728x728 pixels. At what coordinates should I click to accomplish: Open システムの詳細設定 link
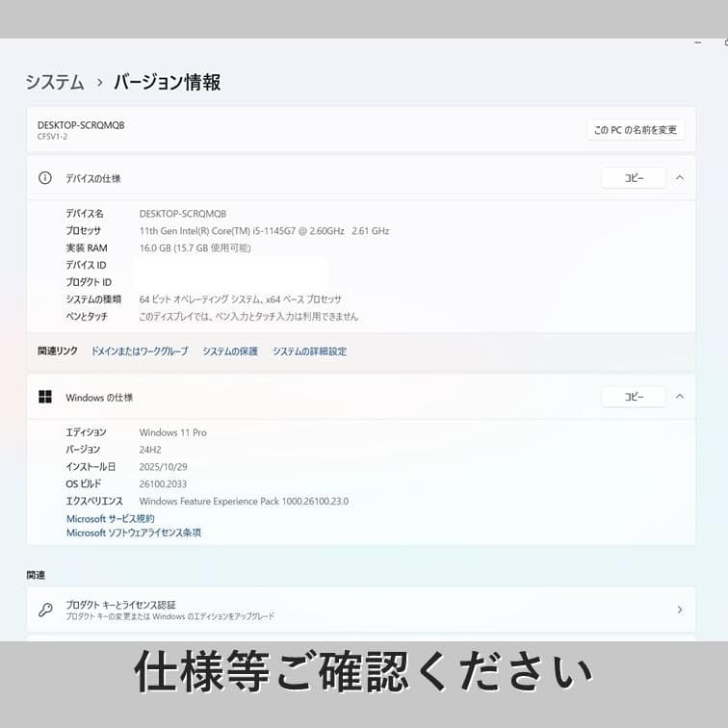tap(309, 351)
